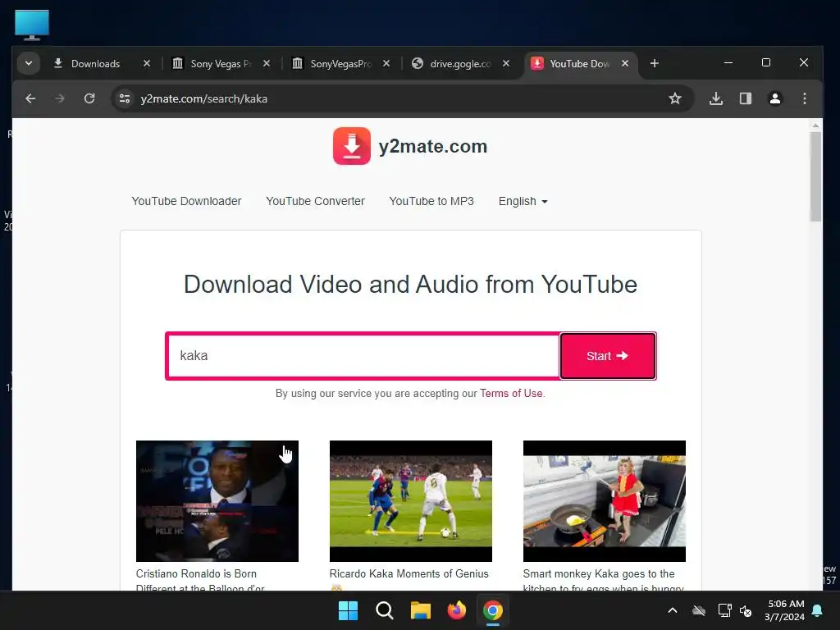The height and width of the screenshot is (630, 840).
Task: Close the Downloads tab
Action: pos(147,64)
